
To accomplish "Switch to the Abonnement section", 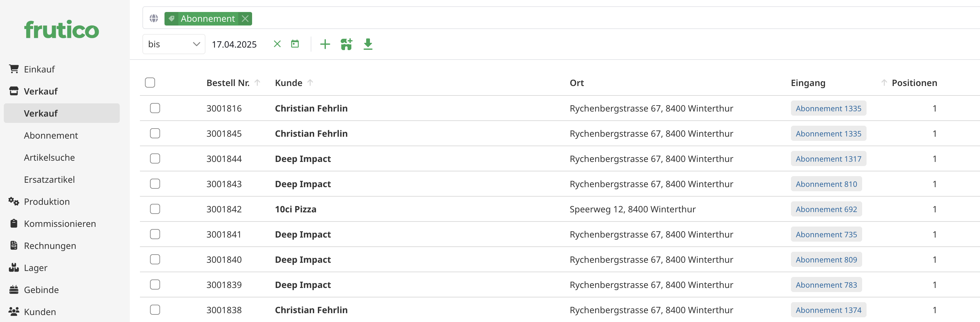I will [x=51, y=135].
